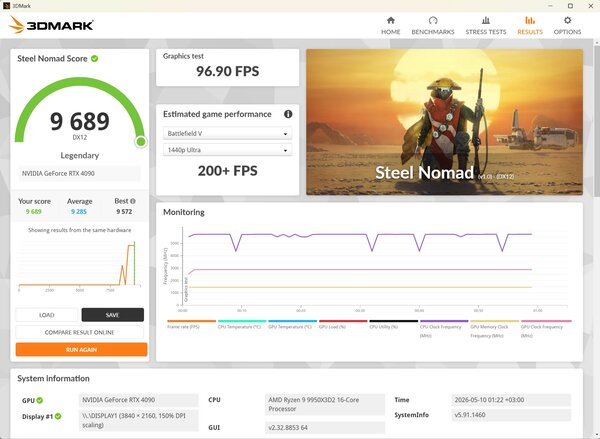Viewport: 600px width, 439px height.
Task: Click the SystemInfo version v5.91.1460
Action: pyautogui.click(x=511, y=415)
